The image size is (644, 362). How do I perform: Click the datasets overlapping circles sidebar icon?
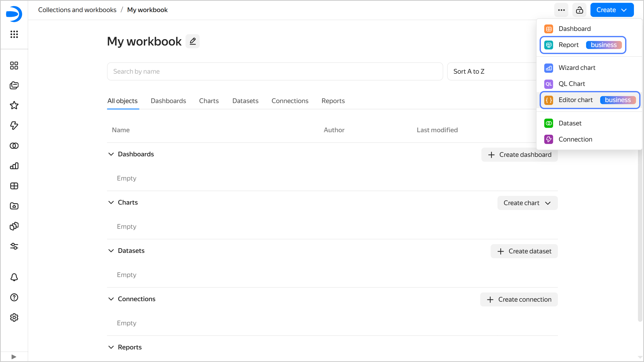[14, 146]
